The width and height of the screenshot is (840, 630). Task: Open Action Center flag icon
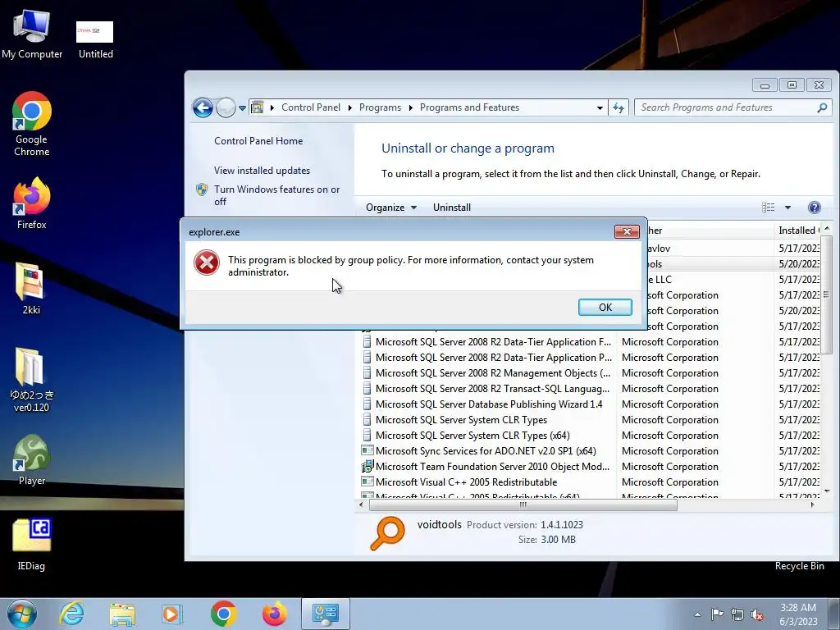click(x=717, y=614)
